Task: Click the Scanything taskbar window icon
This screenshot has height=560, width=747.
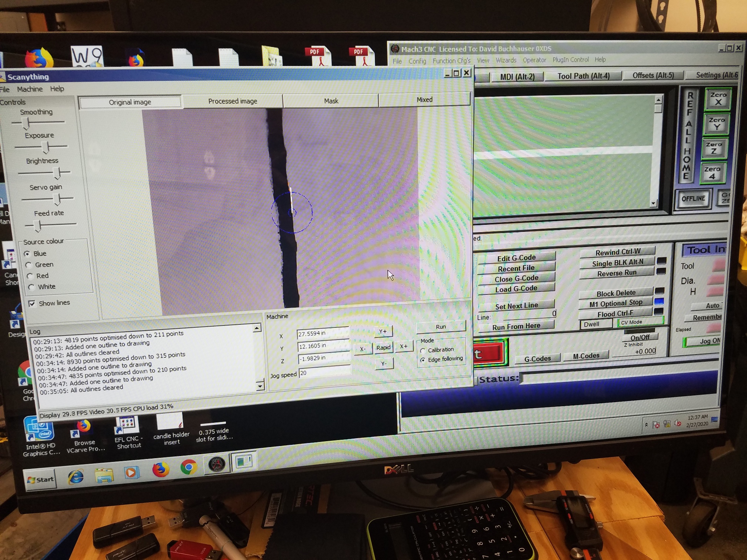Action: (x=244, y=461)
